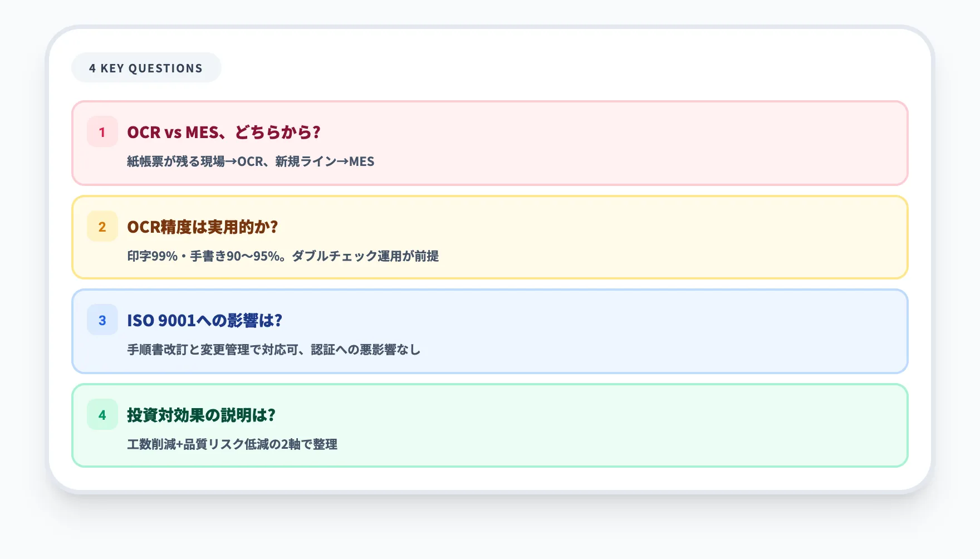Viewport: 980px width, 559px height.
Task: Open the 4 KEY QUESTIONS label
Action: point(146,68)
